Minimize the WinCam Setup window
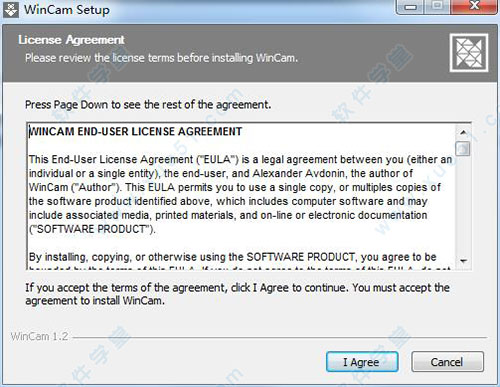The width and height of the screenshot is (500, 387). tap(410, 7)
